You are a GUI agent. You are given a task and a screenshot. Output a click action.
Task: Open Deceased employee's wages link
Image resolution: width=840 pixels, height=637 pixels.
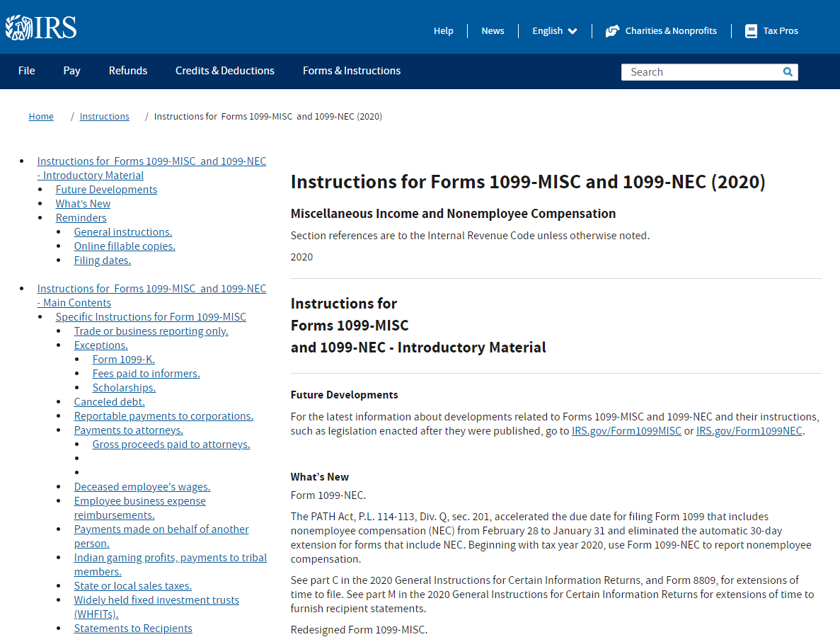click(142, 487)
